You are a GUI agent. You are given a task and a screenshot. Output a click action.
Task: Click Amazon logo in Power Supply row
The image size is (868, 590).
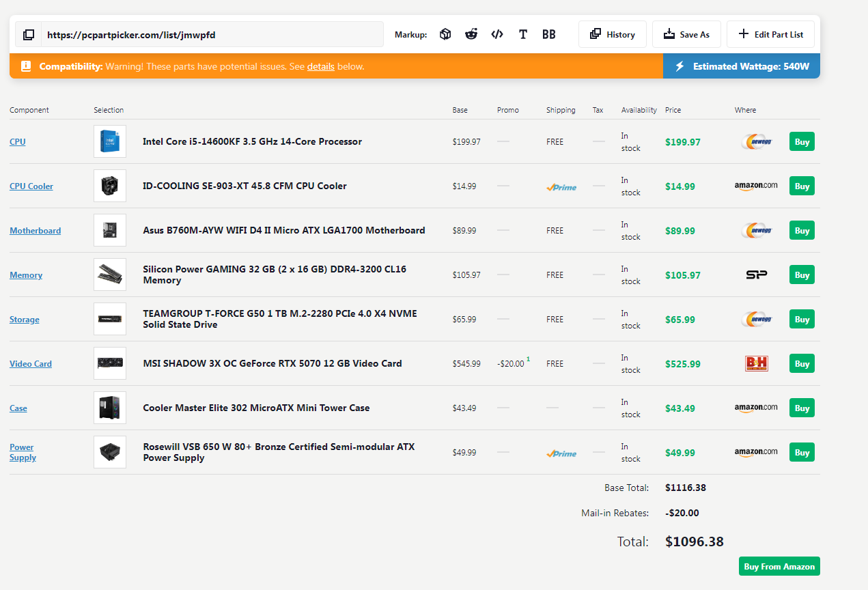click(756, 452)
